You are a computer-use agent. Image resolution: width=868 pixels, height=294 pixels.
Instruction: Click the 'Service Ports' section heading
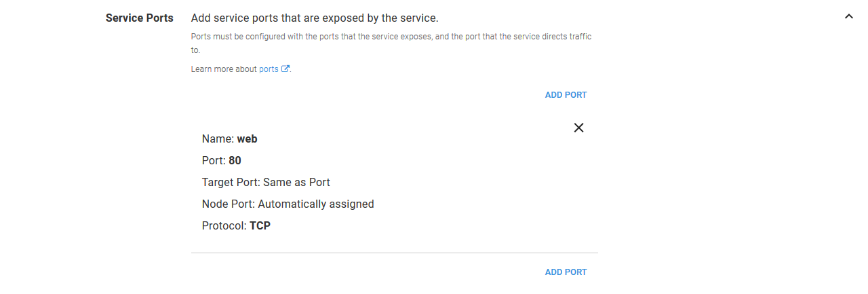point(139,18)
